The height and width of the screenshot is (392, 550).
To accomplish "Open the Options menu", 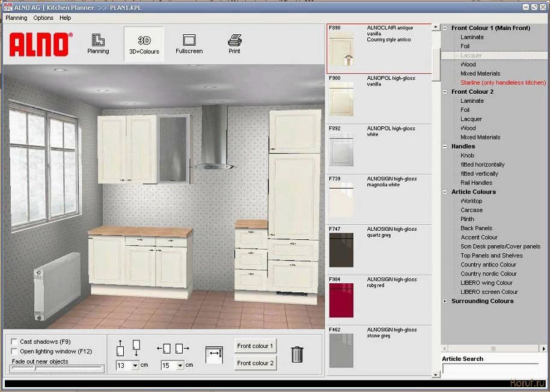I will [x=43, y=18].
